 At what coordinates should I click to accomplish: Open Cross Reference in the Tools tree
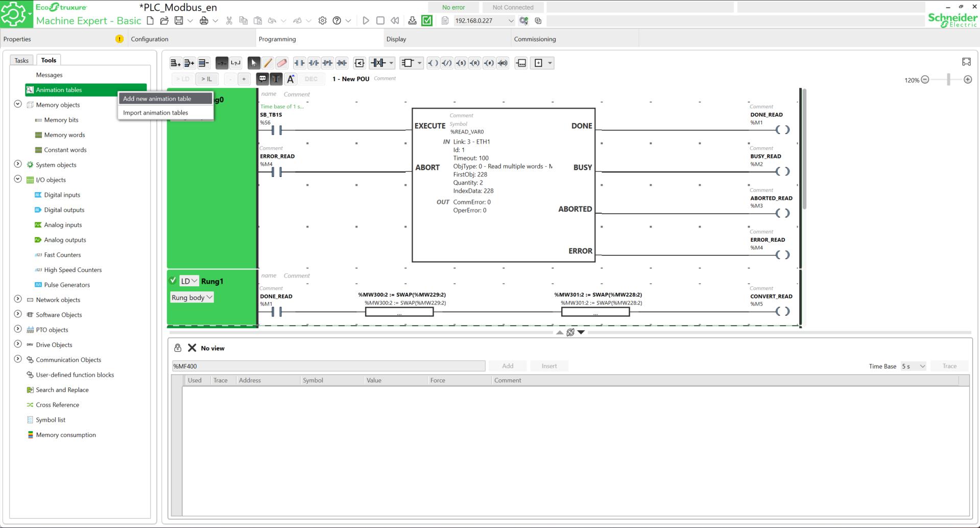[57, 405]
